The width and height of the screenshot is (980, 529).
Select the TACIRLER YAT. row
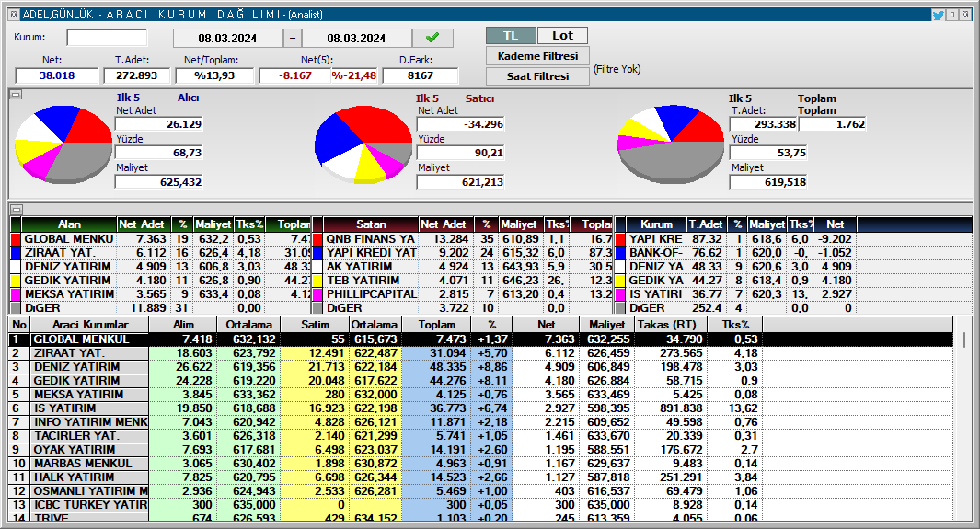point(480,435)
